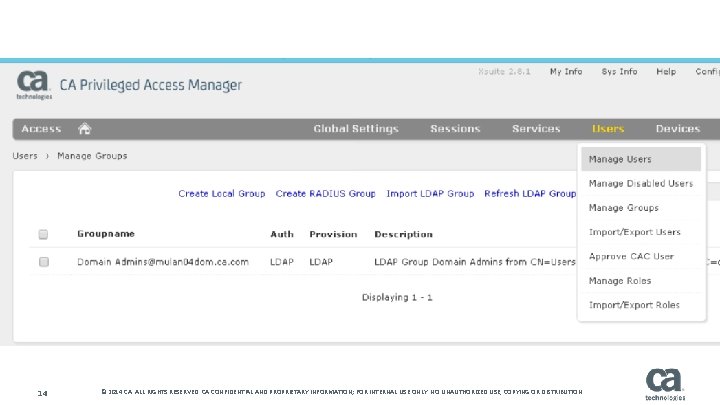Open My Info in top bar

click(x=566, y=72)
